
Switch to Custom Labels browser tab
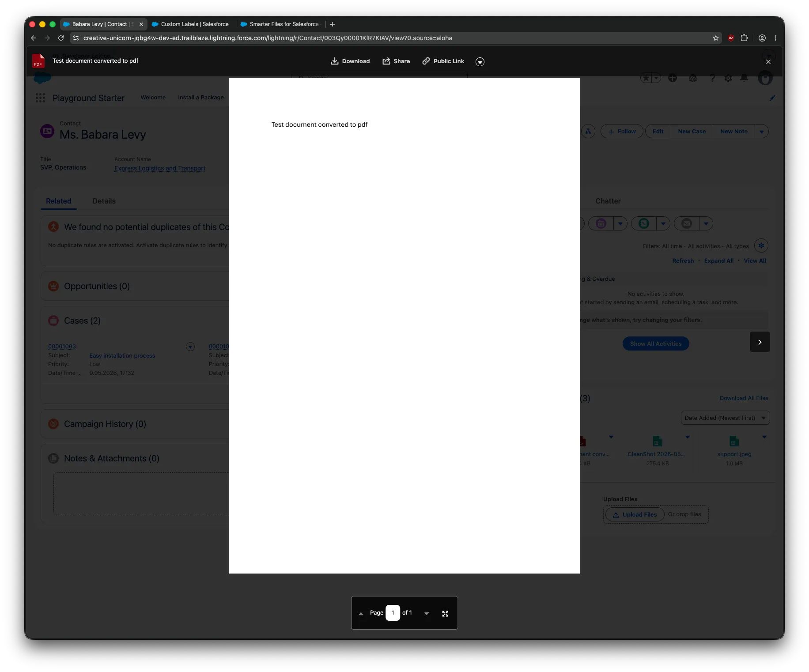coord(191,24)
